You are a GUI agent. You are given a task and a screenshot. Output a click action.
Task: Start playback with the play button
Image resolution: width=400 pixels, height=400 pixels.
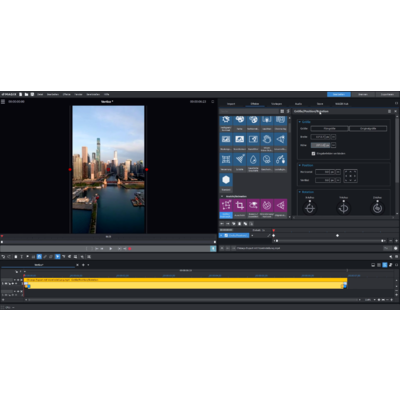pyautogui.click(x=111, y=249)
